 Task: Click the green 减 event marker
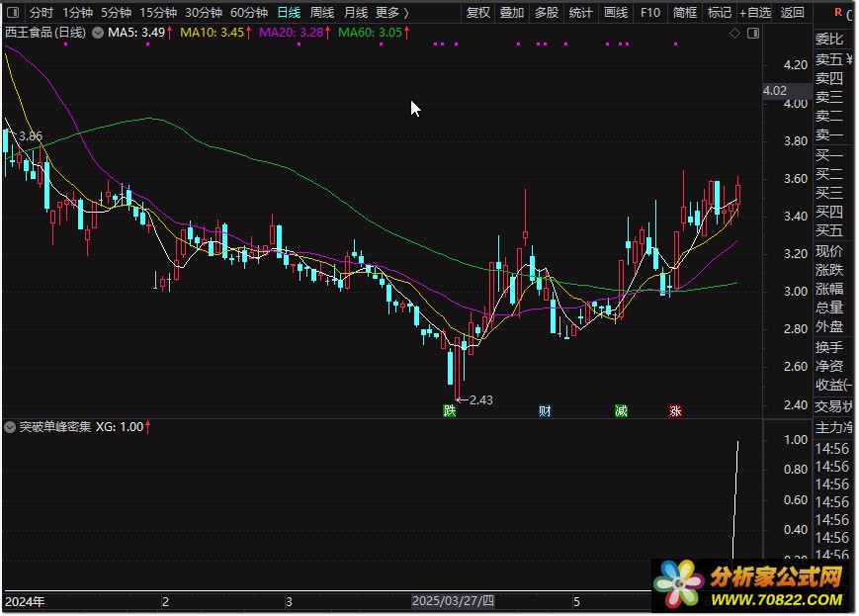[621, 410]
